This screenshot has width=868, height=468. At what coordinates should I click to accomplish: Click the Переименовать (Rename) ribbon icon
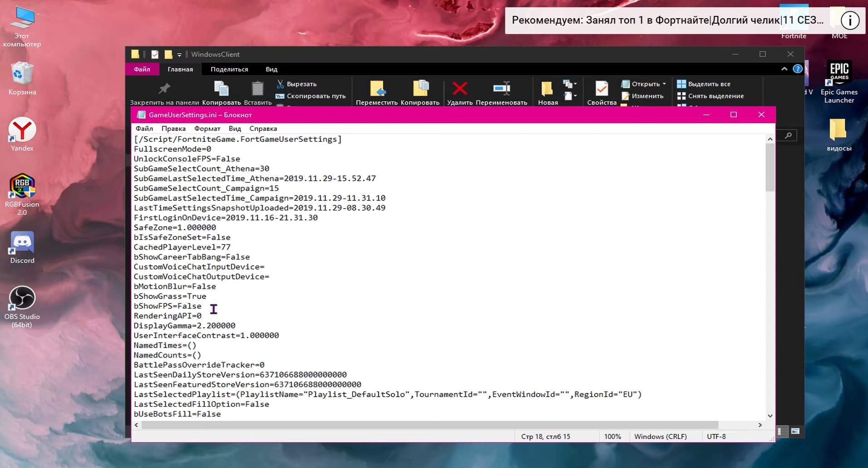tap(501, 89)
